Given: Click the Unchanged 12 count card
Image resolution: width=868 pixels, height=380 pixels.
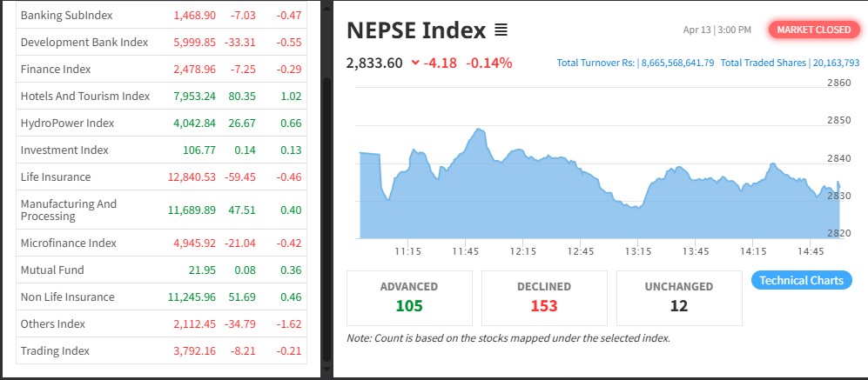Looking at the screenshot, I should tap(679, 297).
